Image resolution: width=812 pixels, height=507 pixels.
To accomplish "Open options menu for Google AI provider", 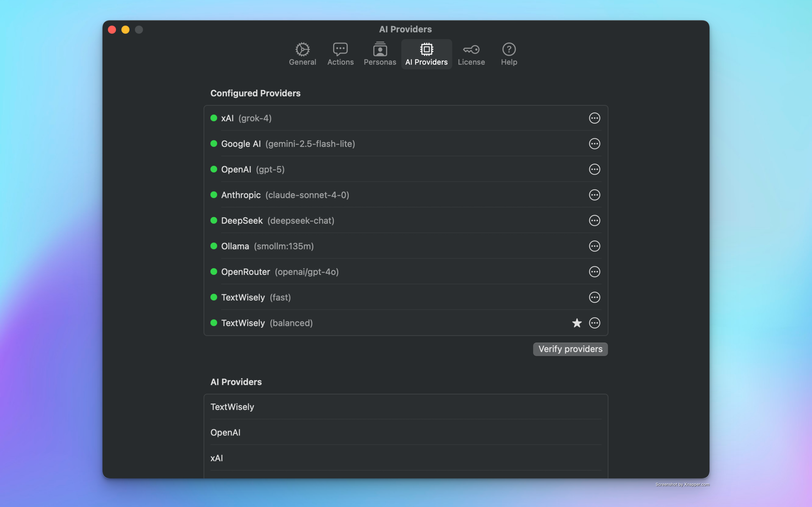I will tap(594, 144).
